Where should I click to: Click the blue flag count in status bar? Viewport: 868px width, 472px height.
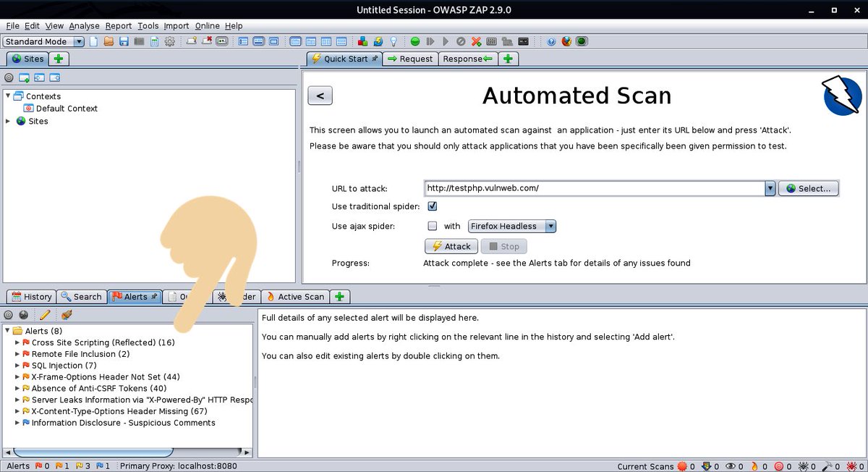103,466
